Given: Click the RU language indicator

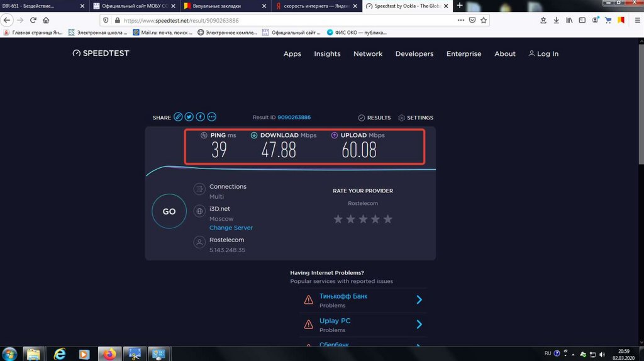Looking at the screenshot, I should (548, 353).
